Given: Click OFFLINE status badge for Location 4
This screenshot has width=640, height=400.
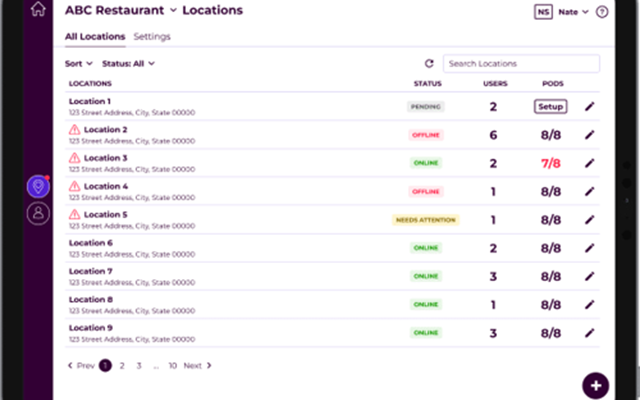Looking at the screenshot, I should pyautogui.click(x=426, y=191).
